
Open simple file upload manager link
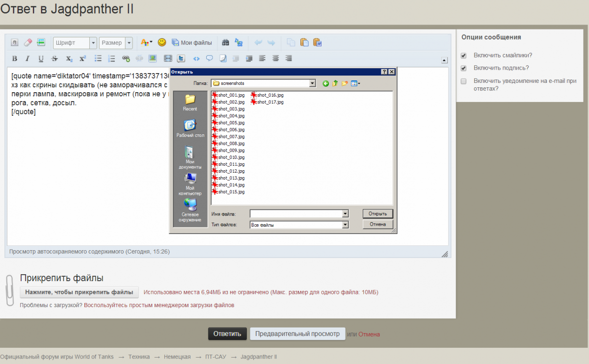[x=159, y=305]
